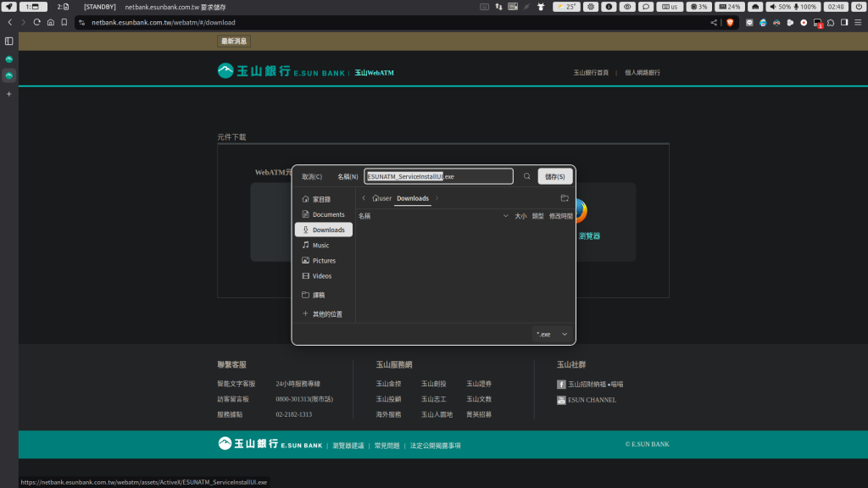
Task: Sort by 大小 size column
Action: (520, 216)
